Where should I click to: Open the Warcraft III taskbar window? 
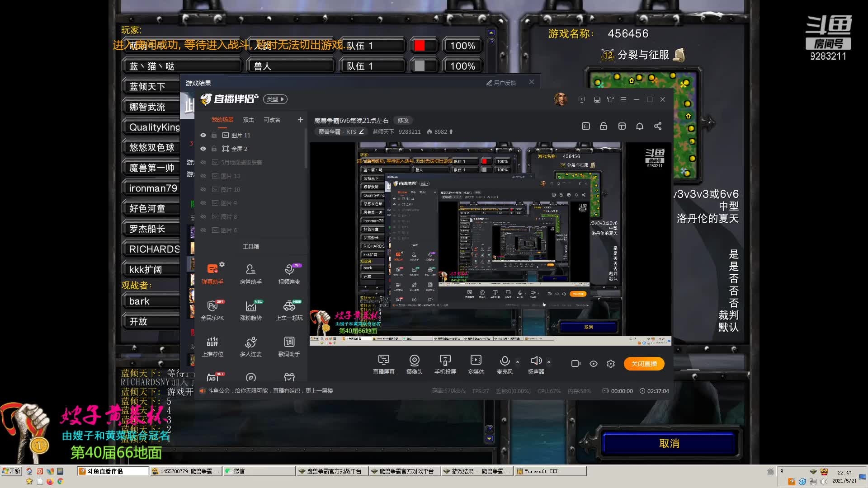click(x=550, y=471)
